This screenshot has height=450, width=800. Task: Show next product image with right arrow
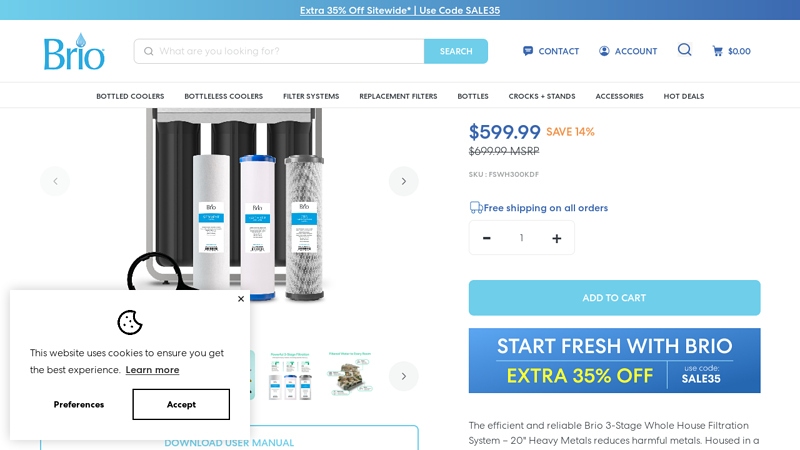click(x=404, y=181)
